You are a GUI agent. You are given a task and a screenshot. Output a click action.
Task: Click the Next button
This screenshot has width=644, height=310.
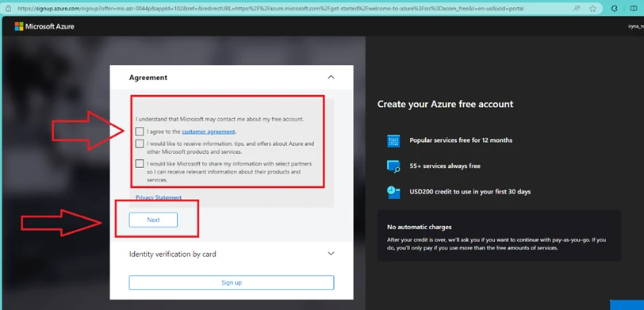(153, 220)
